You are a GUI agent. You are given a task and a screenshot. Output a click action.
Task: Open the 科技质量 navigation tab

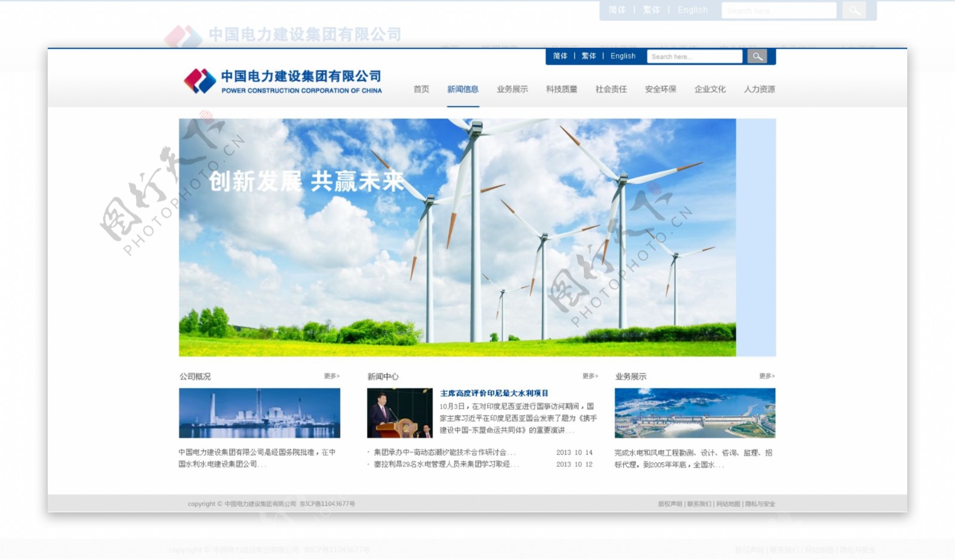point(562,89)
